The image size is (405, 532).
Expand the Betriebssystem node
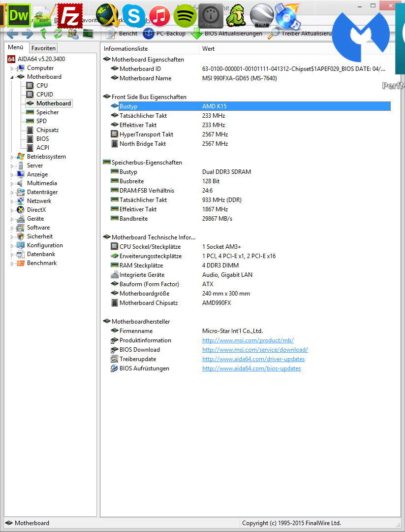coord(12,157)
